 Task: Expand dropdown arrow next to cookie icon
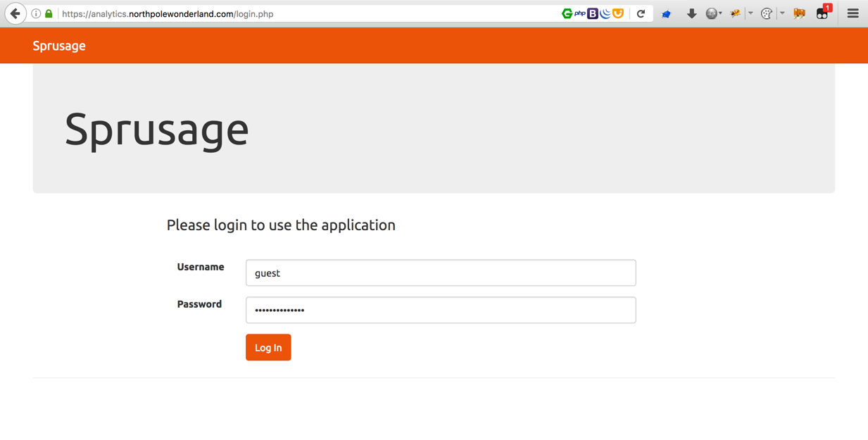pyautogui.click(x=782, y=13)
